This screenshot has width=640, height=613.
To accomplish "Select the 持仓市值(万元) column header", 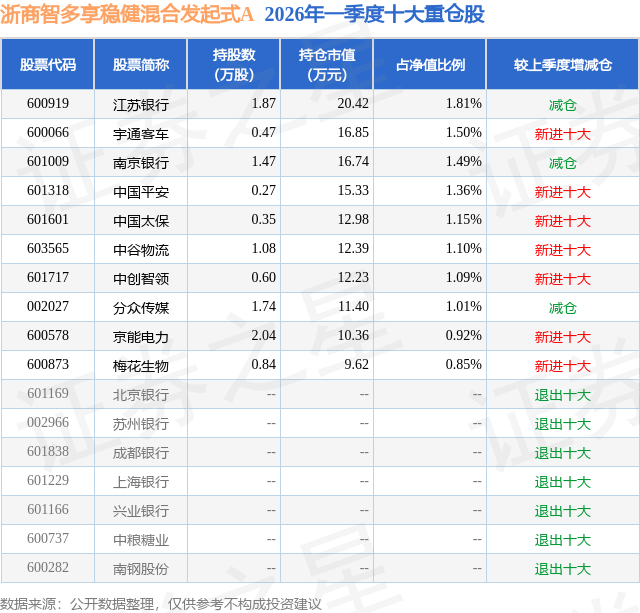I will (327, 64).
